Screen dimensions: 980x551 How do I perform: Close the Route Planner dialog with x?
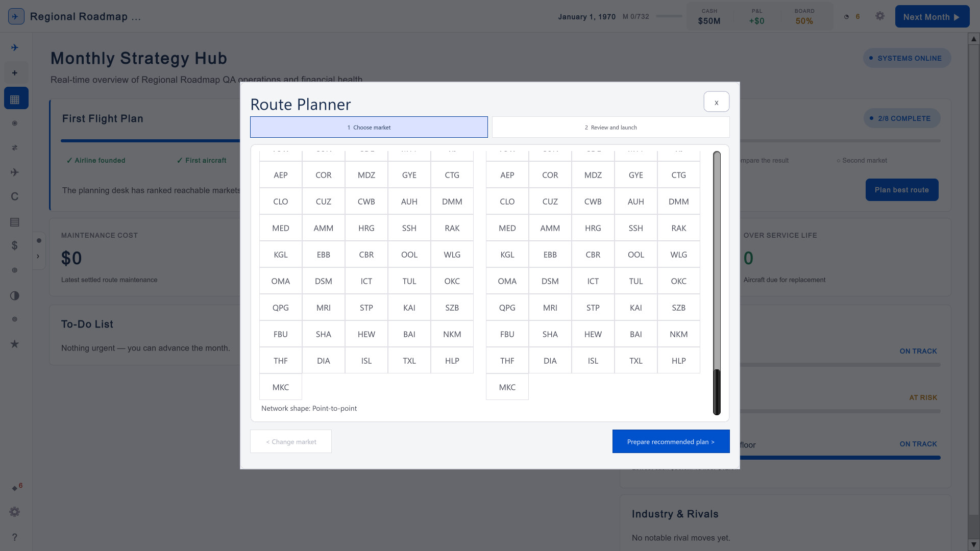pos(716,102)
